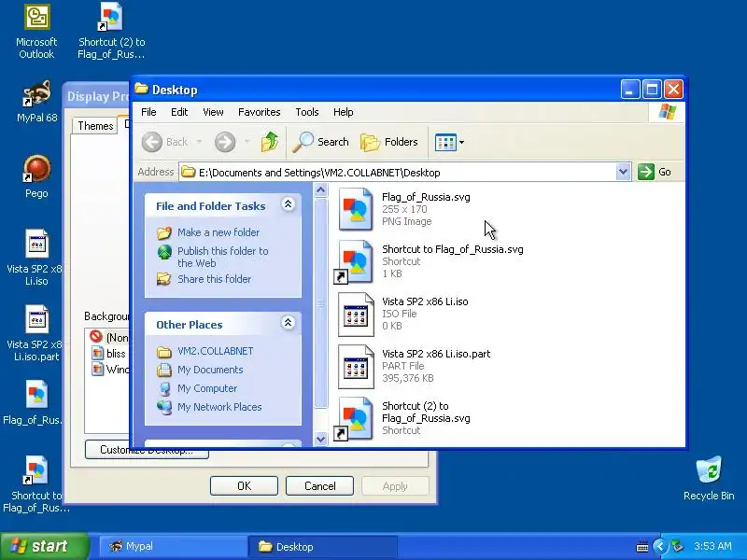747x560 pixels.
Task: Click the taskbar clock
Action: click(712, 546)
